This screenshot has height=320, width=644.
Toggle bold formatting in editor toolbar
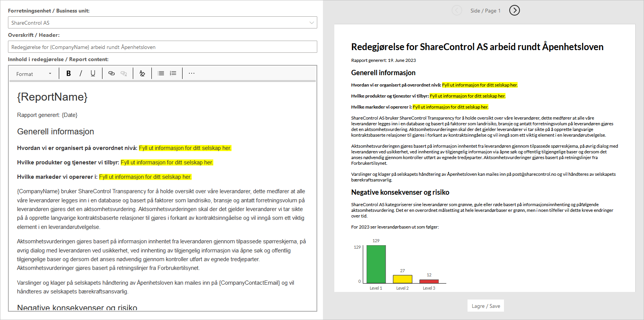click(x=69, y=74)
